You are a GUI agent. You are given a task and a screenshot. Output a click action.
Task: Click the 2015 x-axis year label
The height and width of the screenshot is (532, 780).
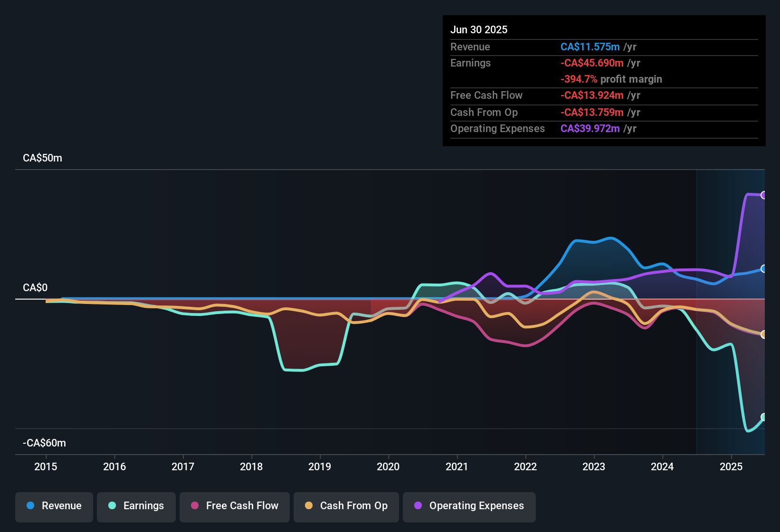point(46,467)
